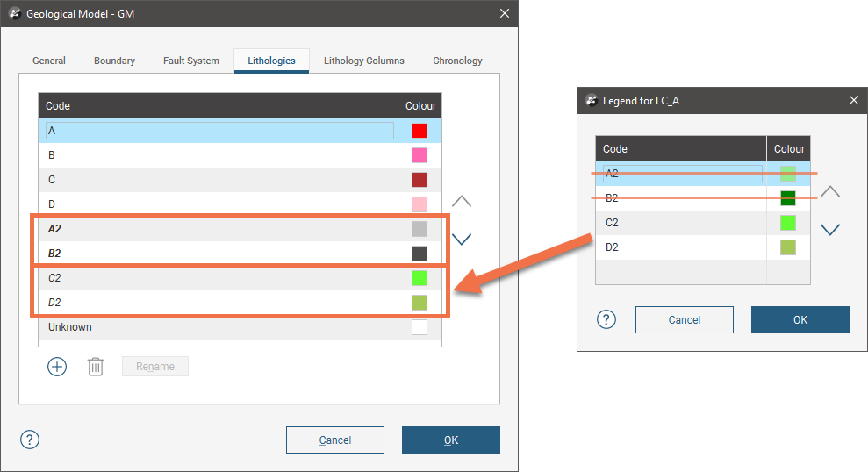Change the light grey colour of A2 in Geological Model
The height and width of the screenshot is (472, 868).
pos(420,229)
